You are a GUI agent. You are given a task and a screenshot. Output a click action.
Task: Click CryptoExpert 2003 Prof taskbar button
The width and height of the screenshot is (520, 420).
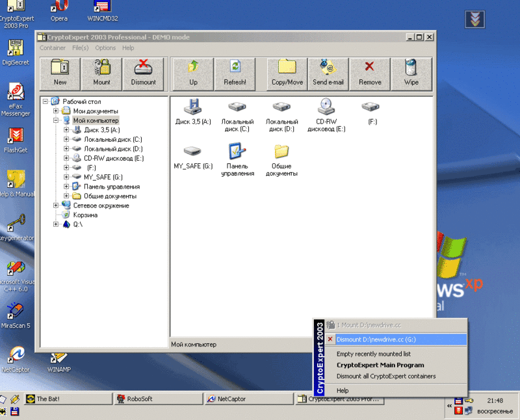click(340, 399)
